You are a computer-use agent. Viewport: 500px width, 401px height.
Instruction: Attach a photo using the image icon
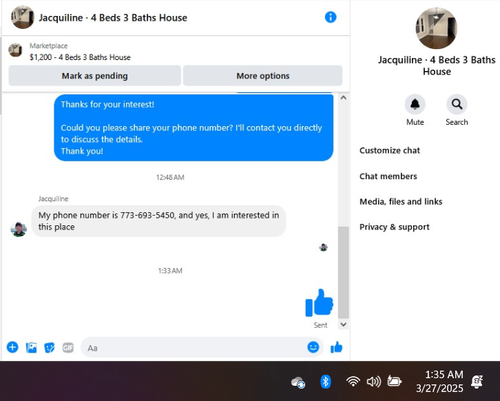click(31, 348)
